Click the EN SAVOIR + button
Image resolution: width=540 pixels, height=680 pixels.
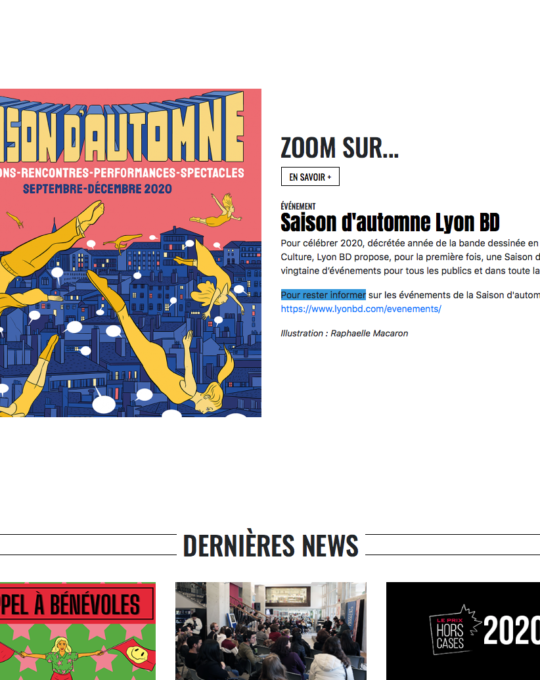click(x=310, y=177)
